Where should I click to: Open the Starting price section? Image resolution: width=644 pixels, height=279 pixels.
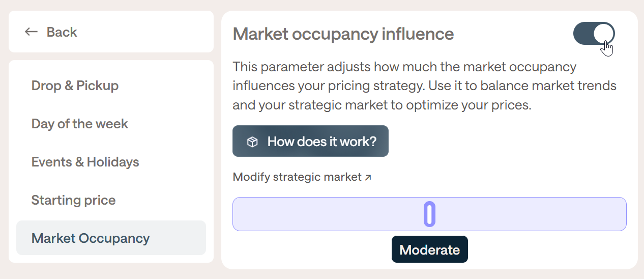point(73,200)
